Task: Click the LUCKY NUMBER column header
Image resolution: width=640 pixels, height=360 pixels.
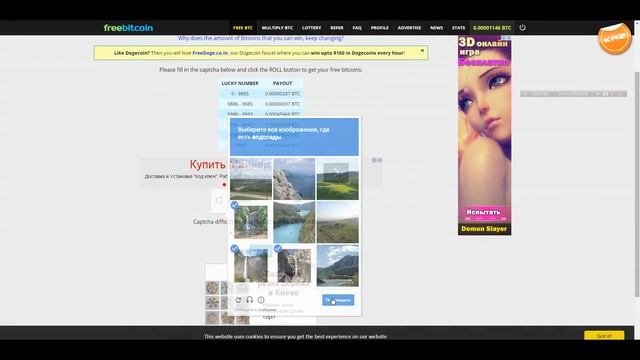Action: (x=240, y=83)
